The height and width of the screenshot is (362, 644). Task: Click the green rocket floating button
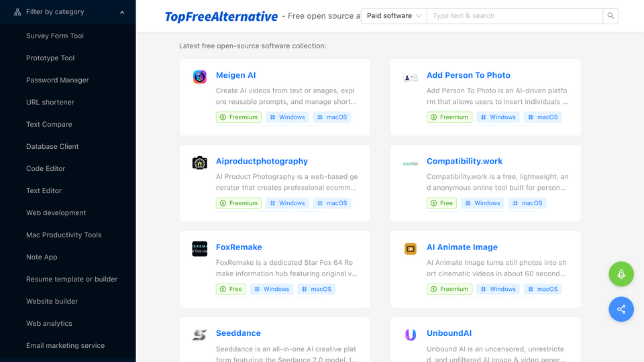click(621, 274)
